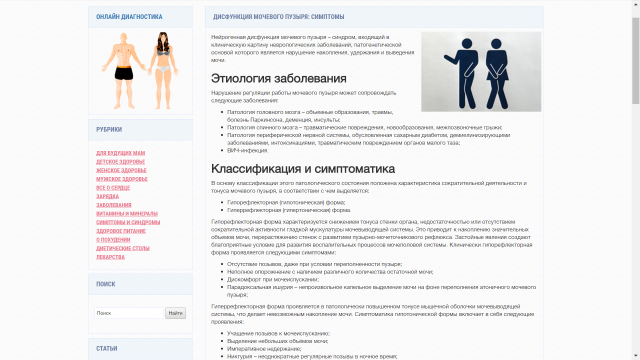Image resolution: width=640 pixels, height=360 pixels.
Task: Click the 'Поиск' panel heading
Action: (x=105, y=284)
